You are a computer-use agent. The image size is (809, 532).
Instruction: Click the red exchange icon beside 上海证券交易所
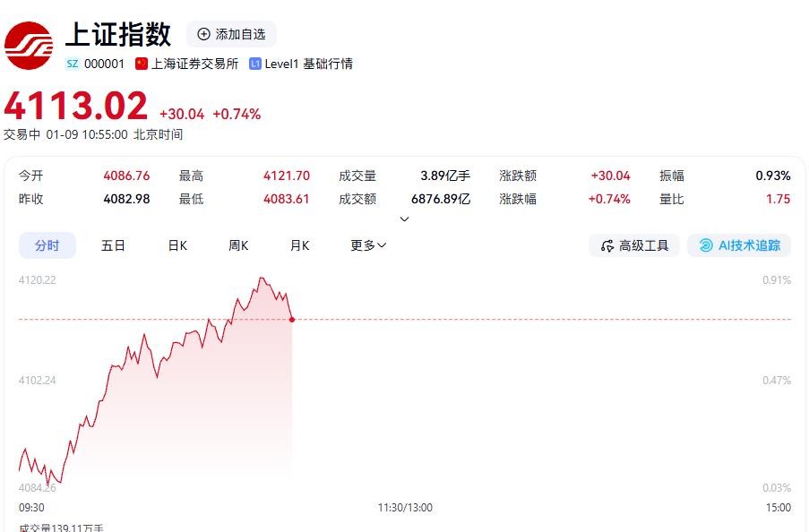142,64
